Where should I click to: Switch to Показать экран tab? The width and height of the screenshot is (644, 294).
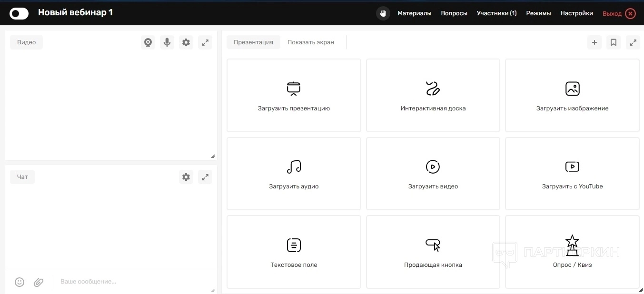[310, 42]
